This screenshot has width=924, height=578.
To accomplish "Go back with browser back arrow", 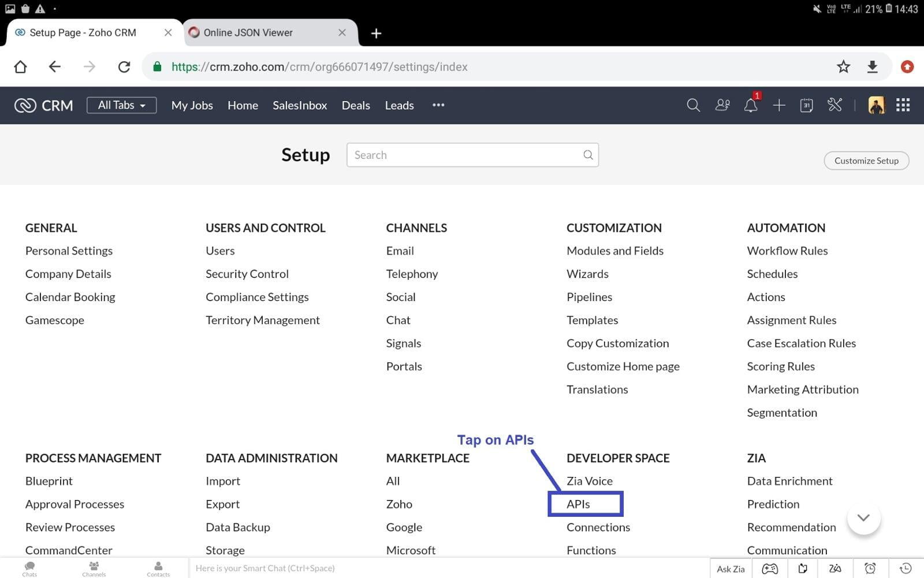I will point(55,66).
